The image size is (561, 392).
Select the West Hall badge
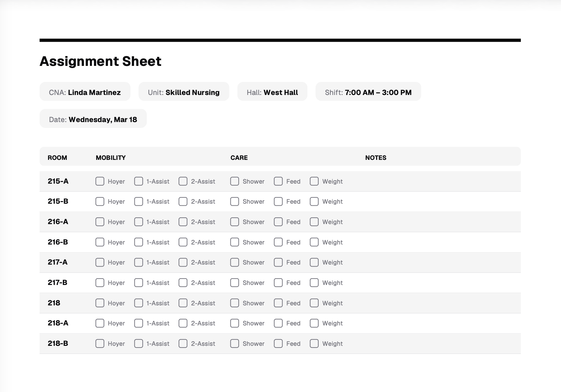[272, 92]
